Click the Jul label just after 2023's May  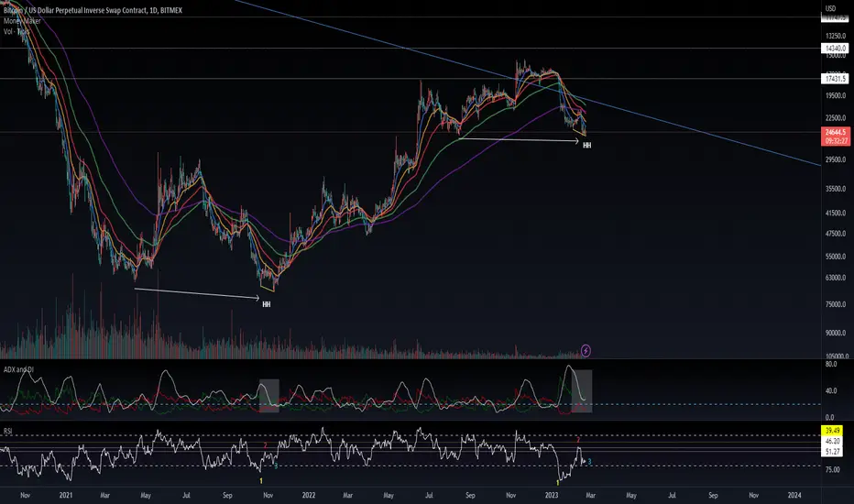coord(672,495)
